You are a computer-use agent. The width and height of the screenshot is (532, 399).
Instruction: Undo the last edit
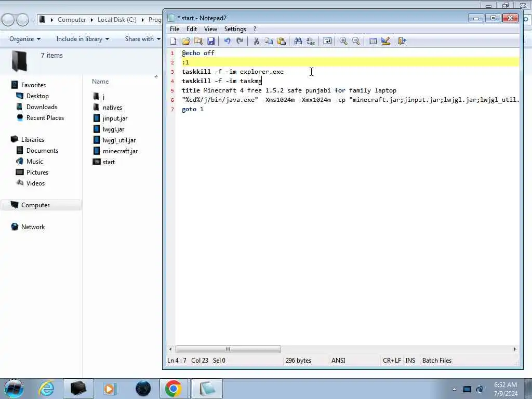pyautogui.click(x=227, y=41)
